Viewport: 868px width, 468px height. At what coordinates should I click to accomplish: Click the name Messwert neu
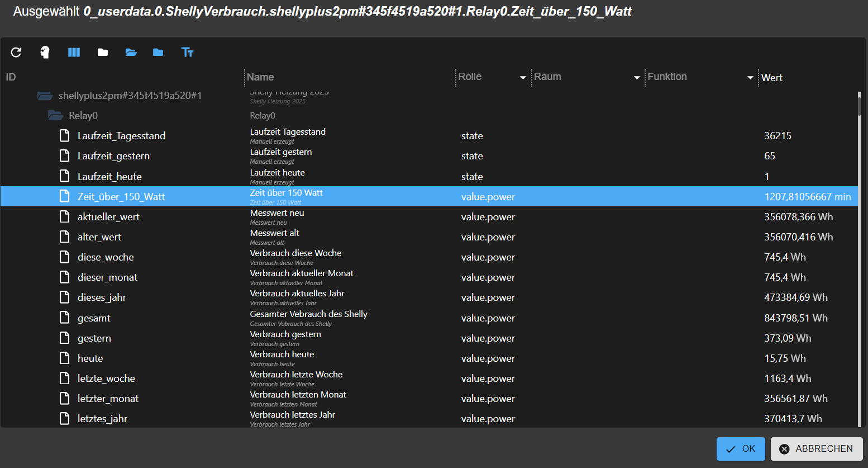point(277,213)
